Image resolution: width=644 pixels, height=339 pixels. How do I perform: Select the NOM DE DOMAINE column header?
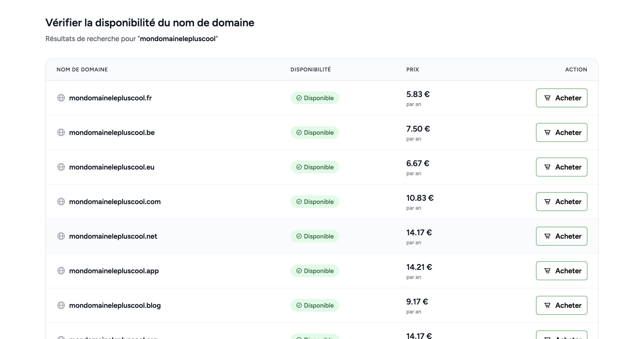82,70
